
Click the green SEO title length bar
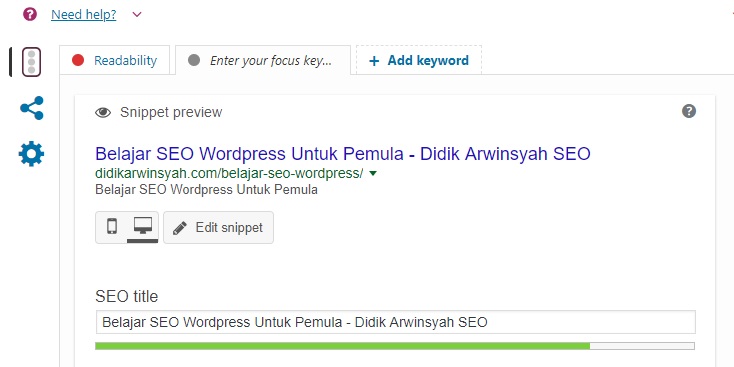pos(342,346)
